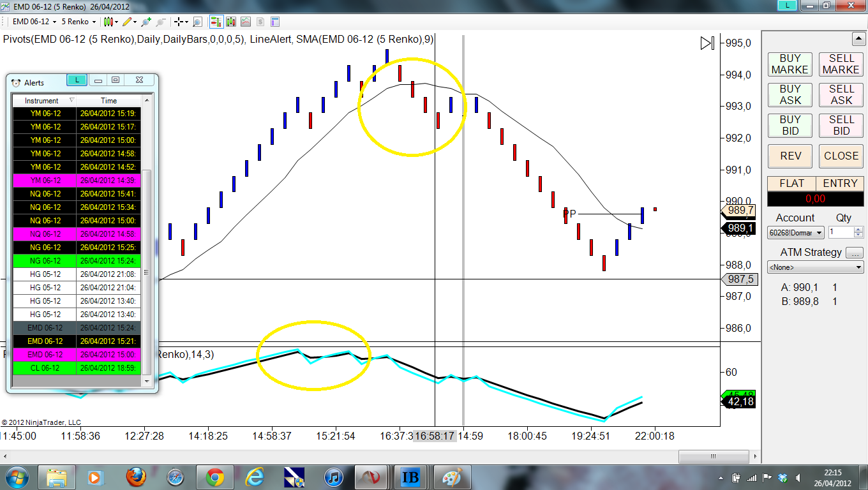Click the 987,5 price marker on the axis
This screenshot has height=490, width=868.
[x=738, y=279]
